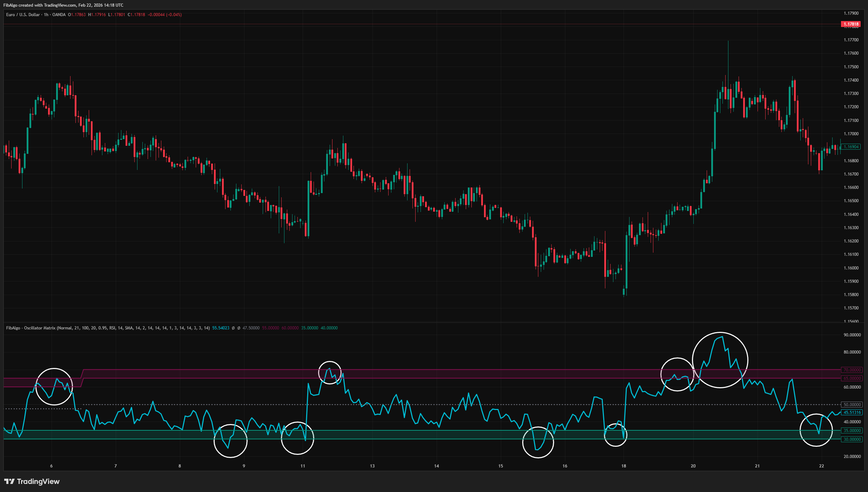Click the -0.04% change value in the status line
This screenshot has width=868, height=492.
point(174,15)
